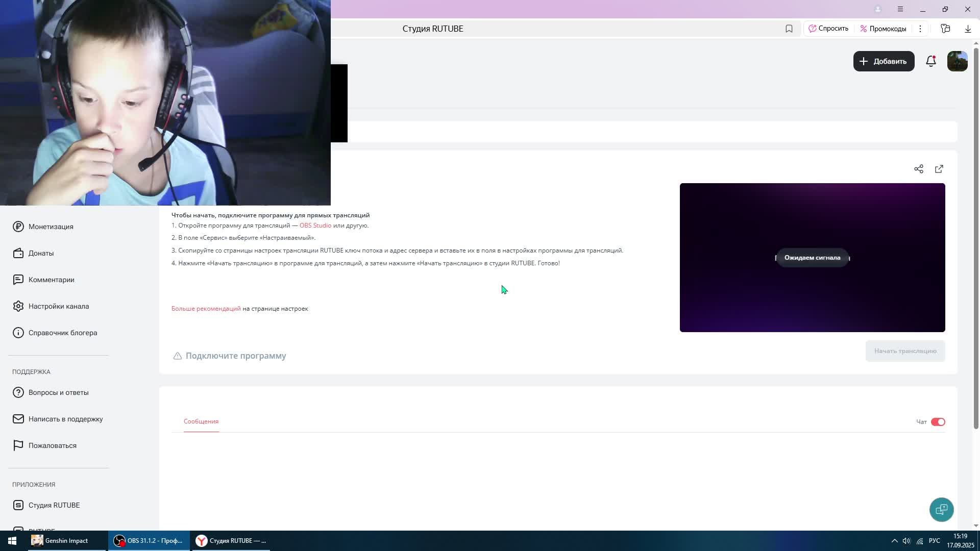Screen dimensions: 980x551
Task: Click the bookmark icon in address bar
Action: 789,29
